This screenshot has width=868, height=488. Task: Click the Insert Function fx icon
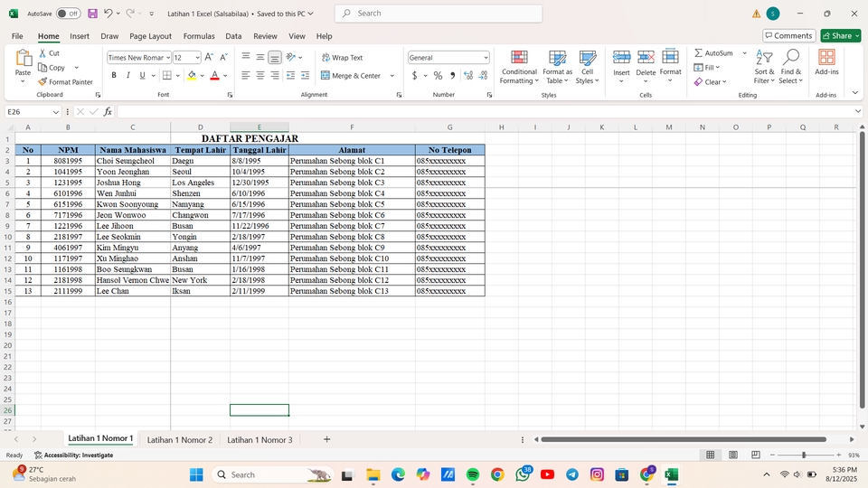[x=108, y=112]
